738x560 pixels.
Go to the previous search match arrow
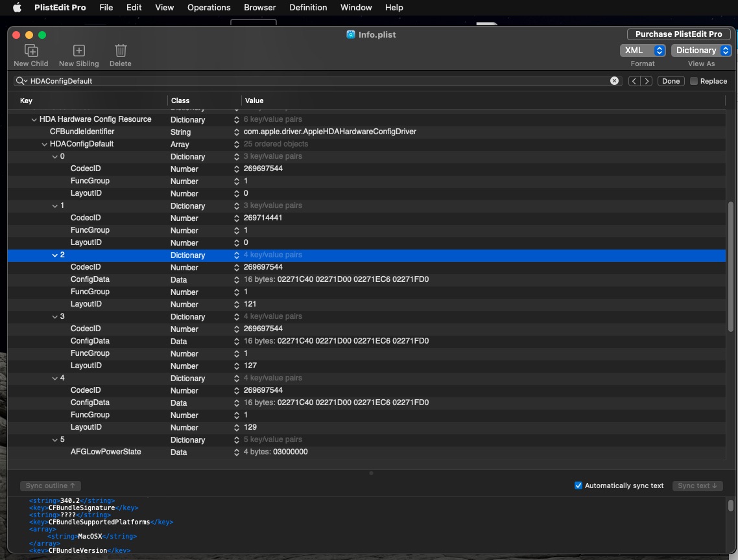pos(635,81)
